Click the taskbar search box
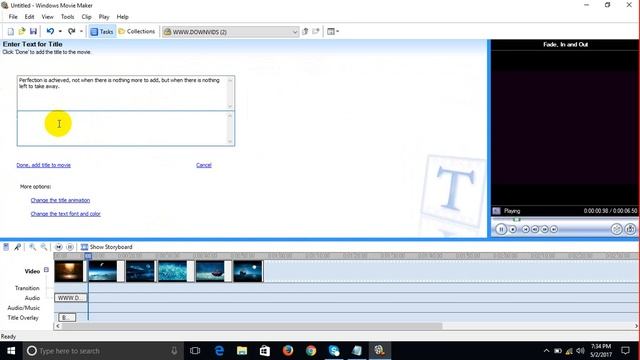The image size is (640, 360). 103,351
